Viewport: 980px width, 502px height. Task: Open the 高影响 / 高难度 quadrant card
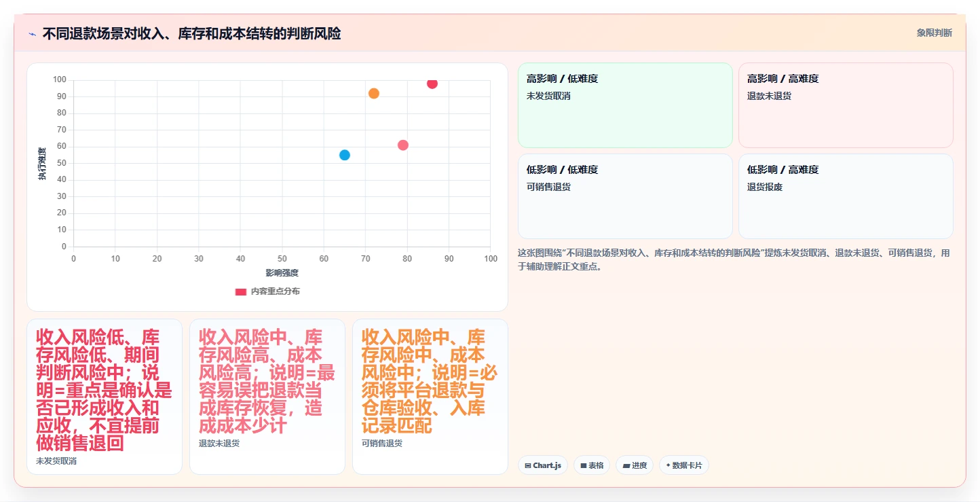[x=846, y=105]
